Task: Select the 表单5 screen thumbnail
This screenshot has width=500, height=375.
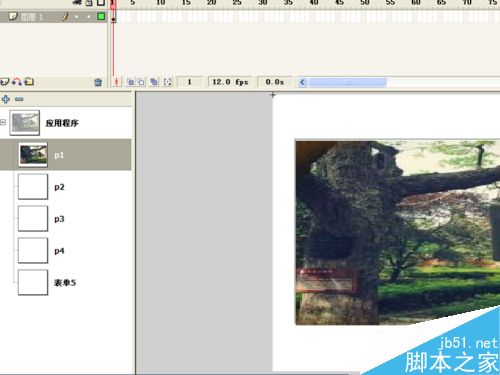Action: point(33,282)
